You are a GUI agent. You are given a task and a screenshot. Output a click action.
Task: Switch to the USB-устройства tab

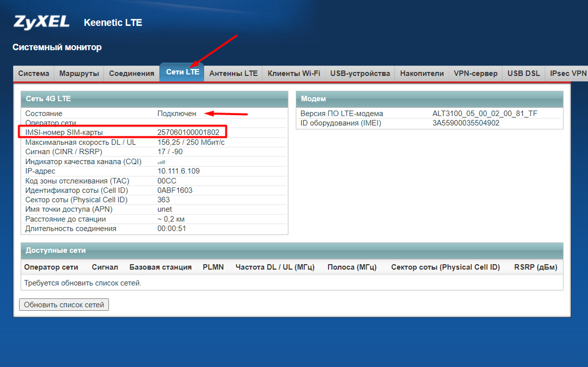pos(360,73)
